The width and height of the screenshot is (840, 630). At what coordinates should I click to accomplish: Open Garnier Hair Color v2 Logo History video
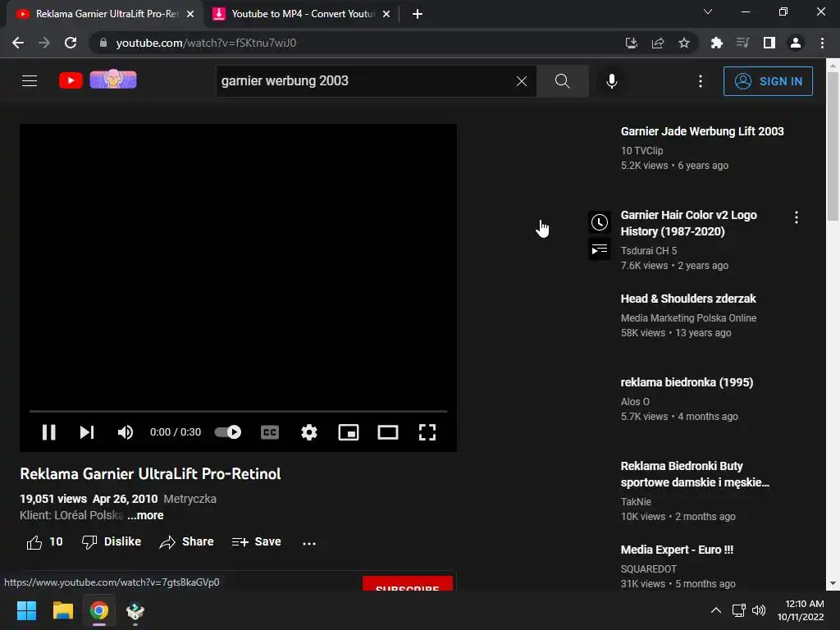[x=688, y=223]
